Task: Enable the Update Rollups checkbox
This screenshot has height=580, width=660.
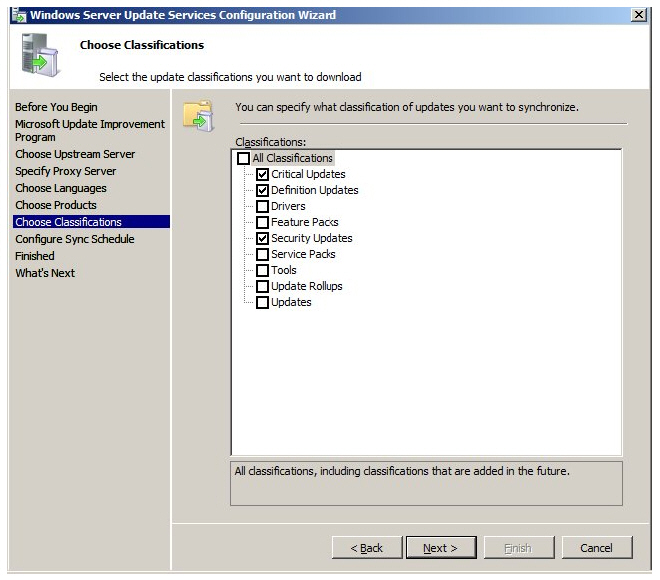Action: pyautogui.click(x=262, y=286)
